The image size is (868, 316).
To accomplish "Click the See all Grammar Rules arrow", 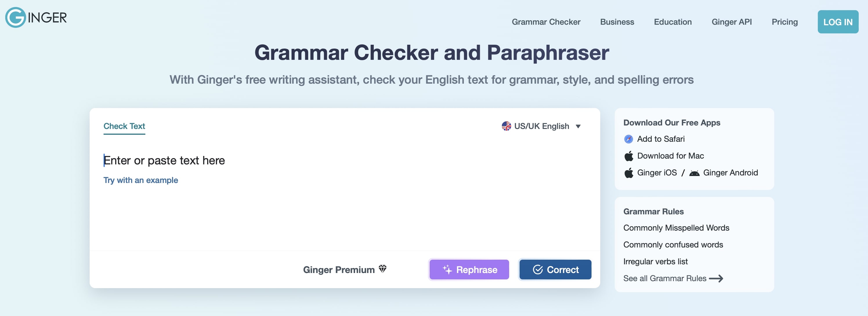I will click(x=716, y=278).
